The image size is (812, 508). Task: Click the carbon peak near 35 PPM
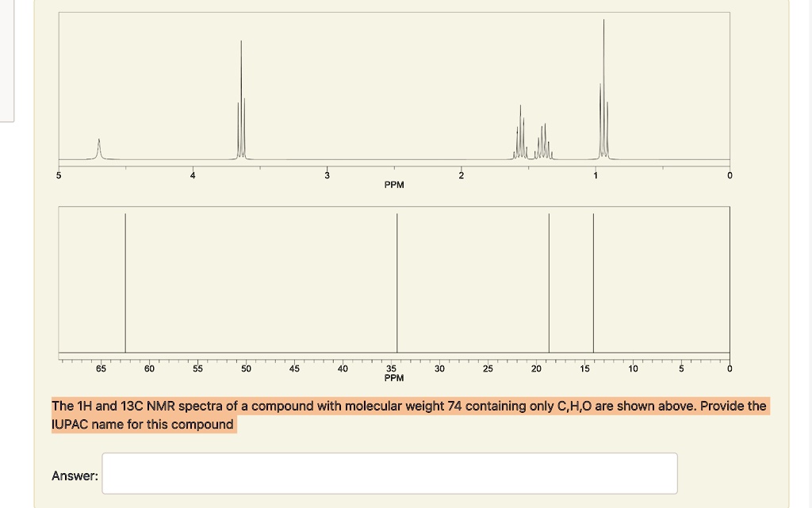coord(396,277)
